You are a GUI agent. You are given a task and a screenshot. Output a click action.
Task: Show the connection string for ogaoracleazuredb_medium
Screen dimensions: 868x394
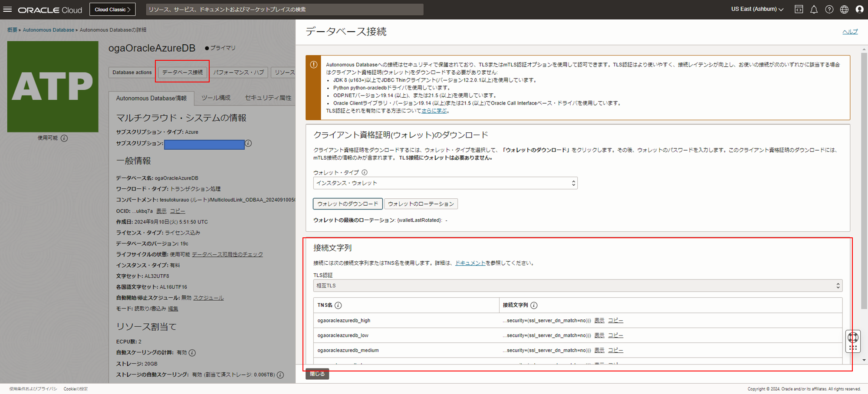599,350
